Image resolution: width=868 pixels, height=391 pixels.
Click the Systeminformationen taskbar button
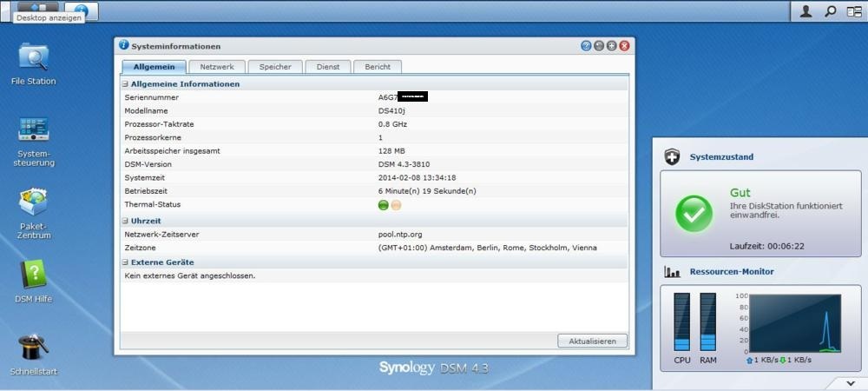[x=81, y=10]
